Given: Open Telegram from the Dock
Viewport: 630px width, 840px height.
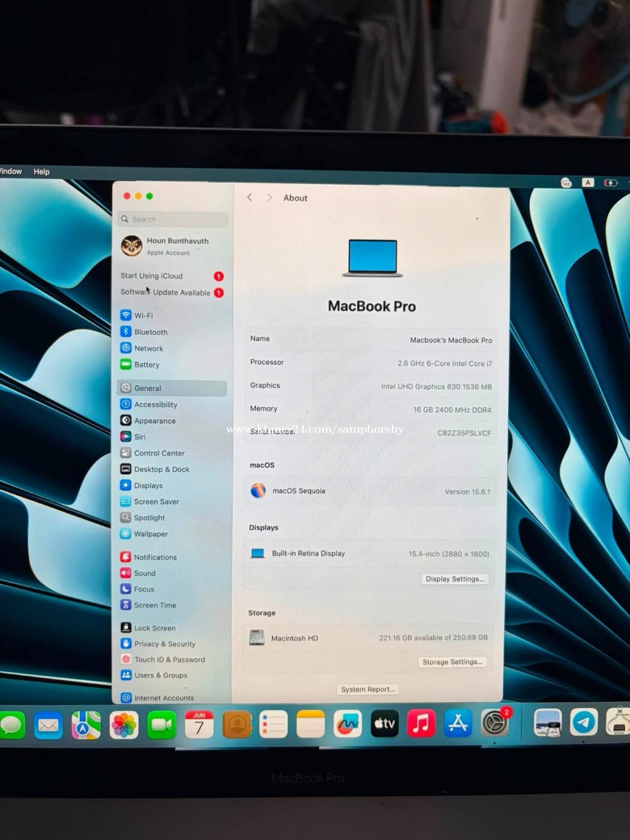Looking at the screenshot, I should pyautogui.click(x=584, y=722).
